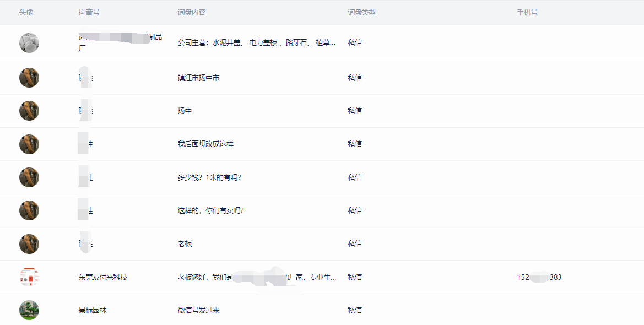Click the 抖音号 column header
This screenshot has height=325, width=644.
[x=89, y=12]
